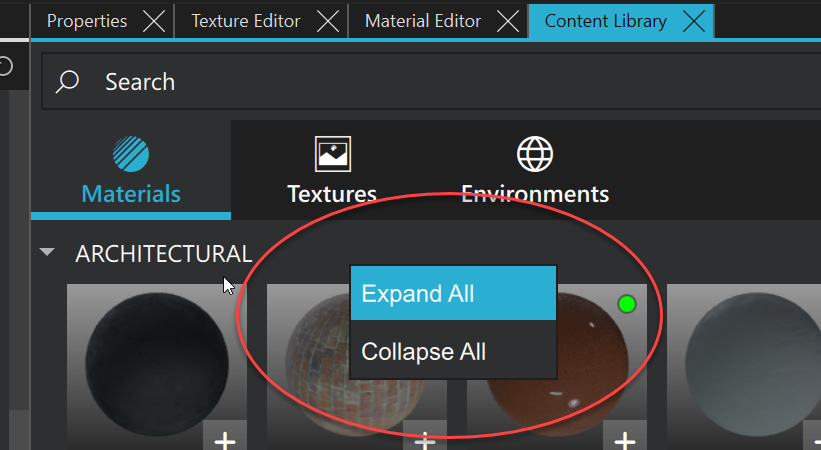The width and height of the screenshot is (821, 450).
Task: Click the Environments globe icon
Action: coord(535,155)
